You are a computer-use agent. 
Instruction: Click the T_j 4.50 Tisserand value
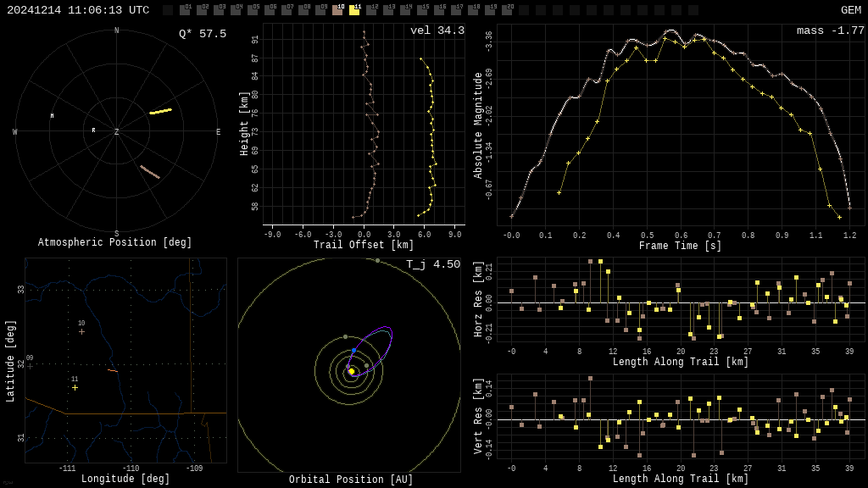(432, 264)
